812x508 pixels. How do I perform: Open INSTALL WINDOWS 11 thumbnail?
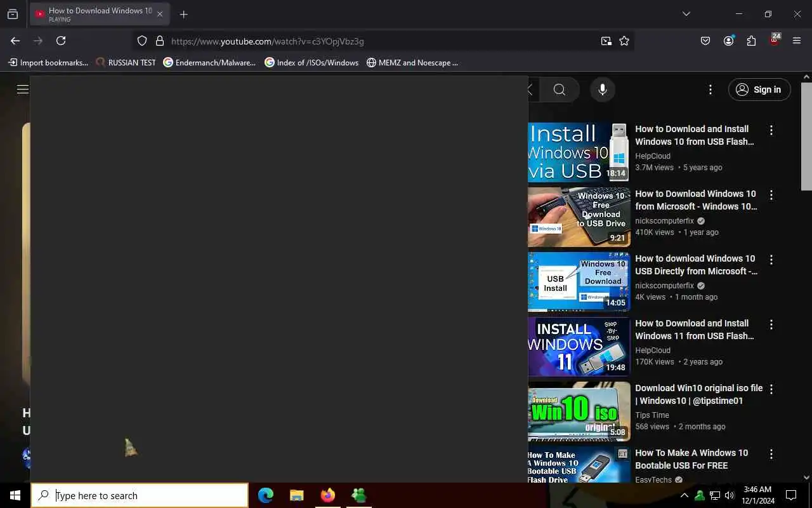coord(579,347)
